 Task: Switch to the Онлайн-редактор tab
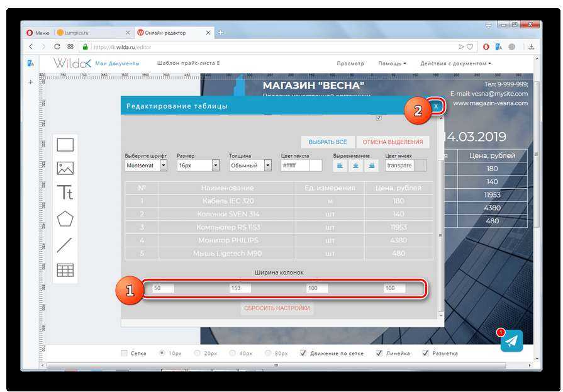pos(174,33)
